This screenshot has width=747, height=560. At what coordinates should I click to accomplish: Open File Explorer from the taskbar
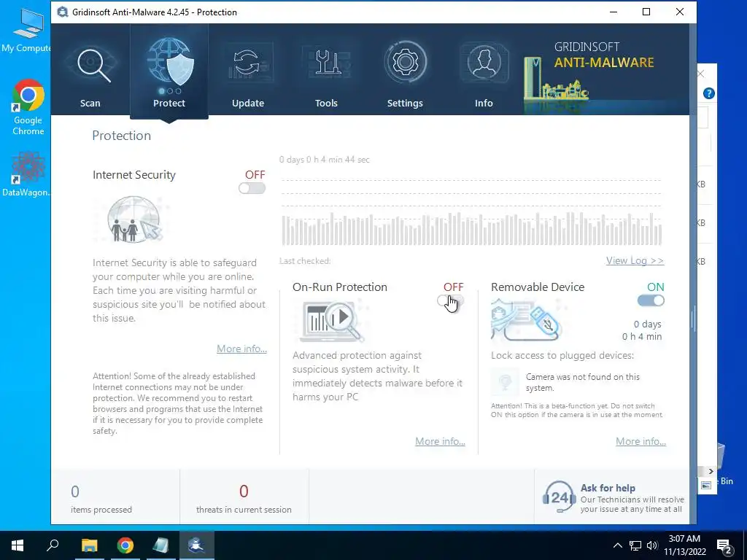(89, 545)
